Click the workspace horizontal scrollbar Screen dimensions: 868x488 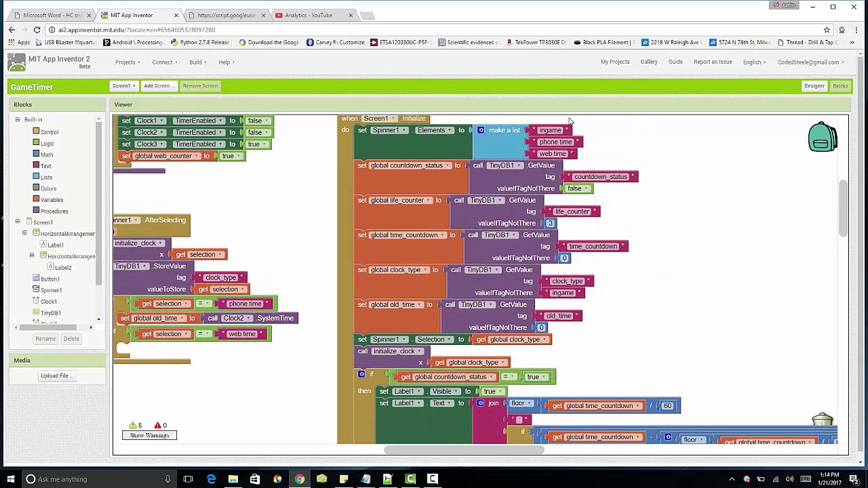[x=464, y=449]
